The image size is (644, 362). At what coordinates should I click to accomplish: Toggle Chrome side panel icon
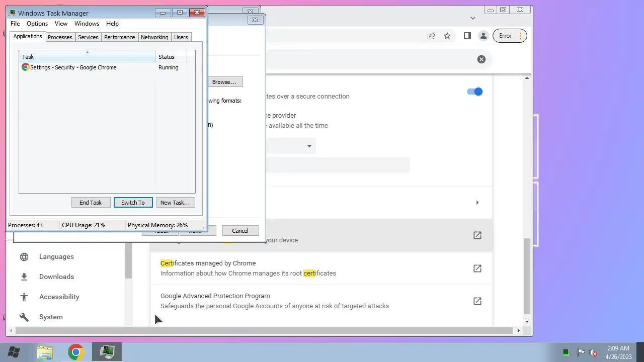tap(467, 36)
